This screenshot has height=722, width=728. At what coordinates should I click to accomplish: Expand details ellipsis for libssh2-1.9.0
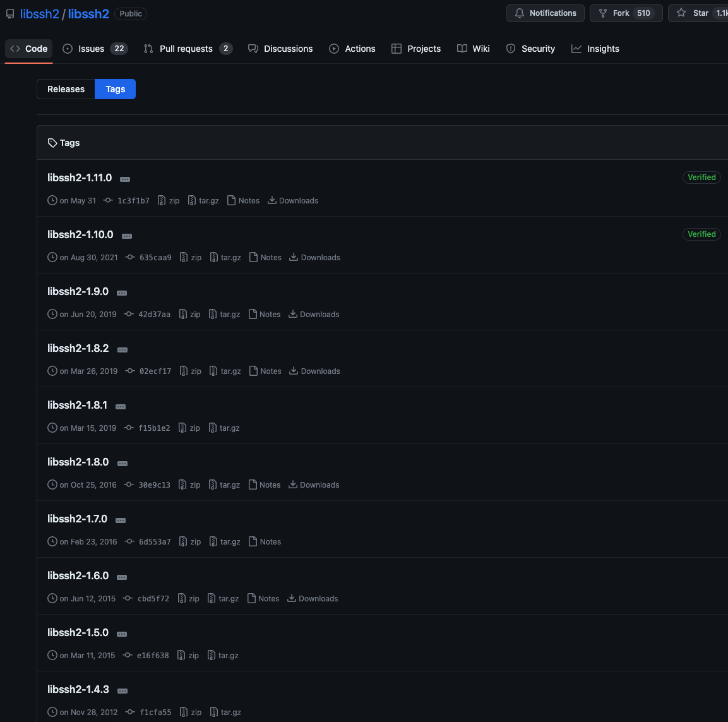(x=122, y=293)
